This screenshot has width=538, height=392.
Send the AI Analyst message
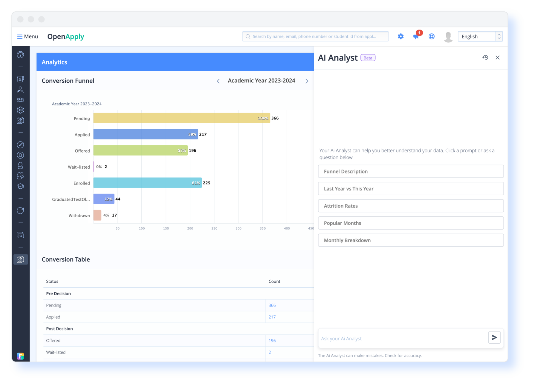coord(494,337)
